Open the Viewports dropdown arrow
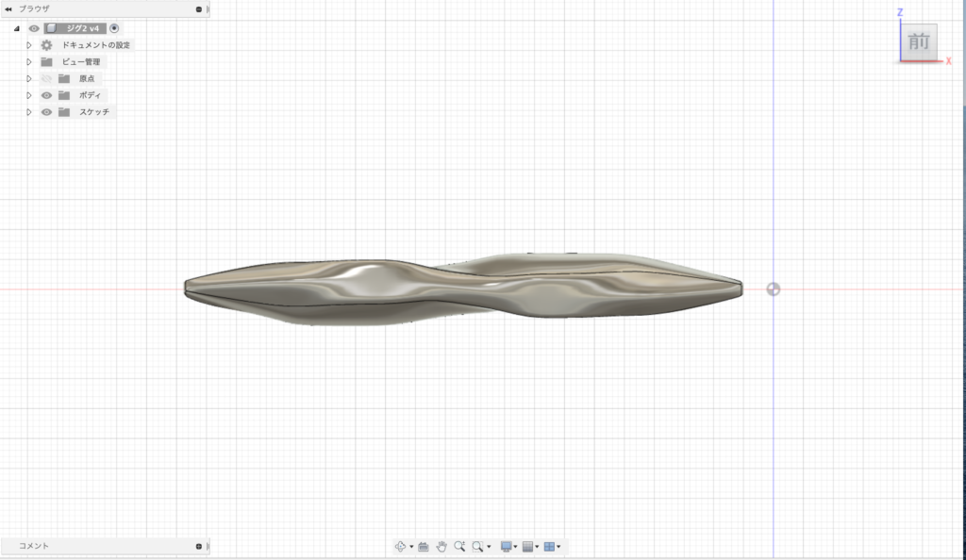The image size is (966, 560). coord(558,547)
